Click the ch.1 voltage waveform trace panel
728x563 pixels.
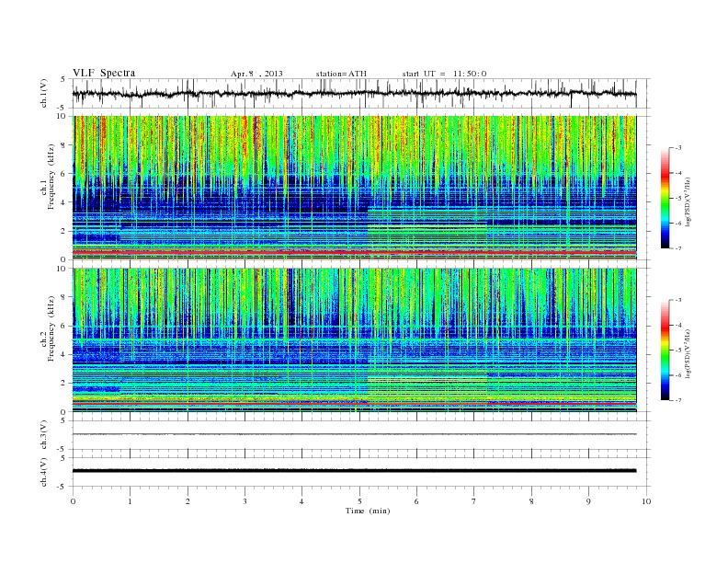coord(361,93)
